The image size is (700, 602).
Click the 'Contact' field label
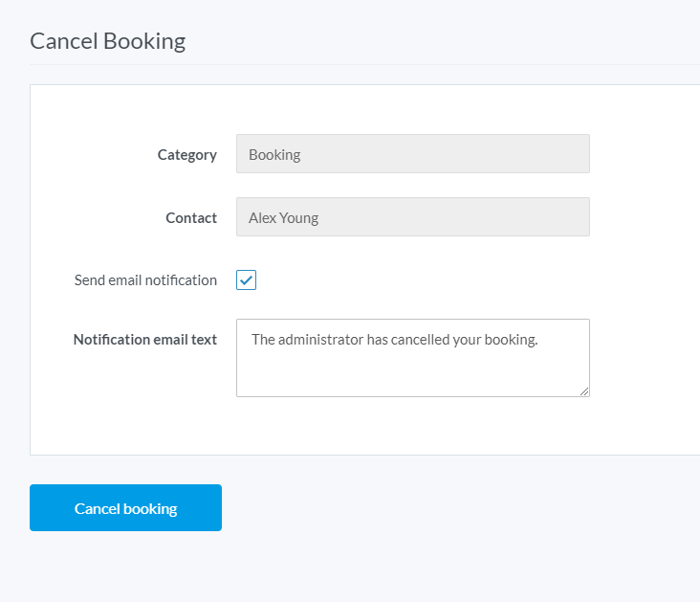point(190,217)
